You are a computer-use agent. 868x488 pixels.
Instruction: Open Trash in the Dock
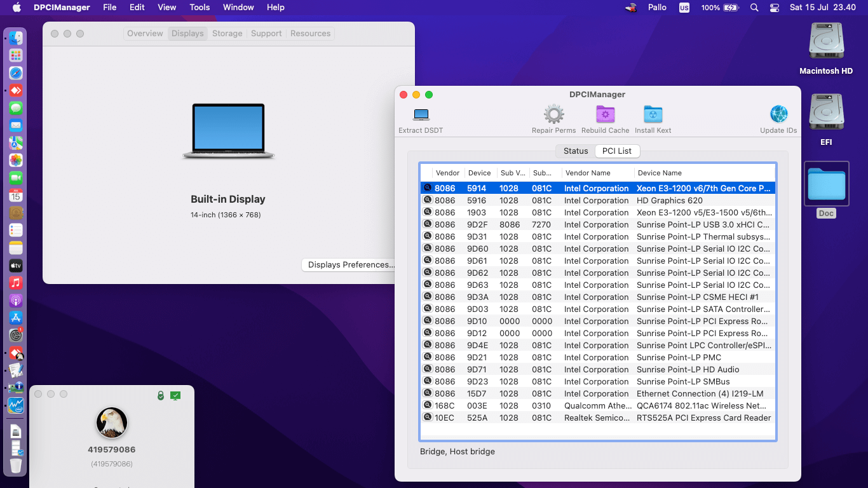16,465
